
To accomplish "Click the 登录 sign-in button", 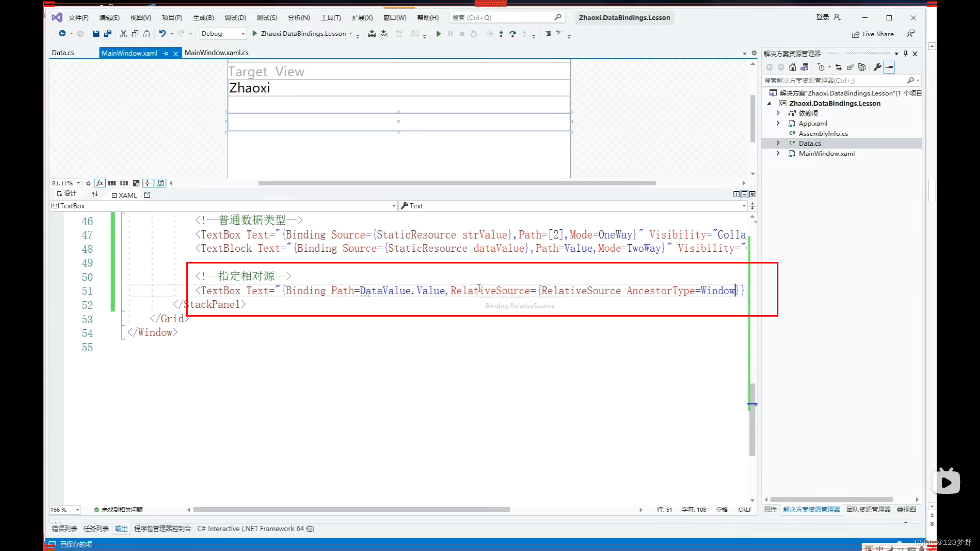I will pyautogui.click(x=828, y=17).
